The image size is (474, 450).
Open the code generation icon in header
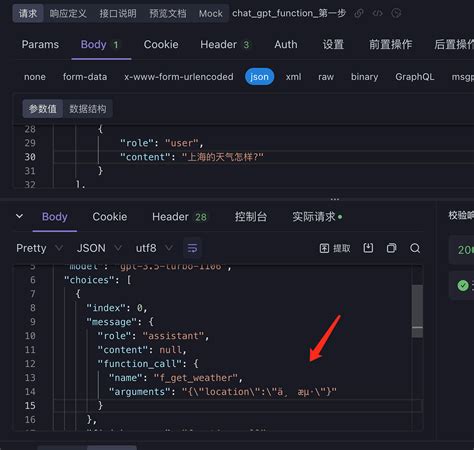[x=377, y=13]
